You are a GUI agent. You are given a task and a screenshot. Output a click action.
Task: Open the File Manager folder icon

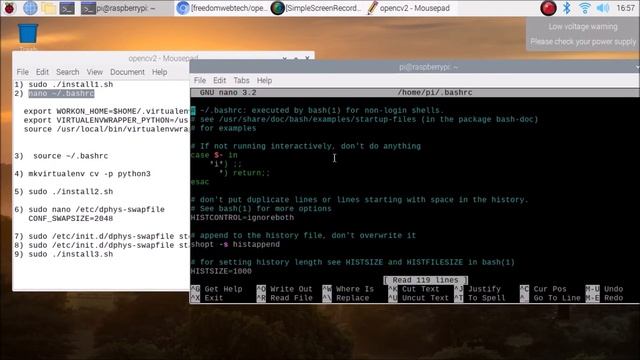tap(49, 8)
